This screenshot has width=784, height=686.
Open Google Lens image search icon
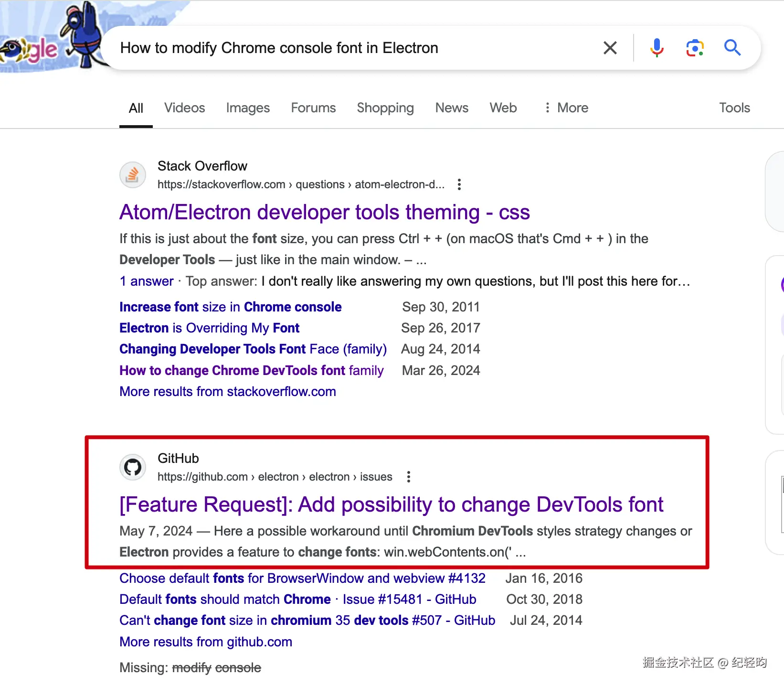[695, 48]
